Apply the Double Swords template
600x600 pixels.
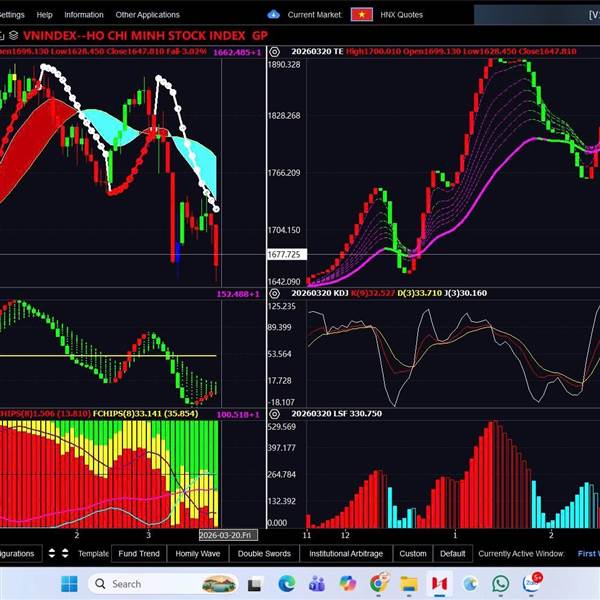(x=264, y=553)
